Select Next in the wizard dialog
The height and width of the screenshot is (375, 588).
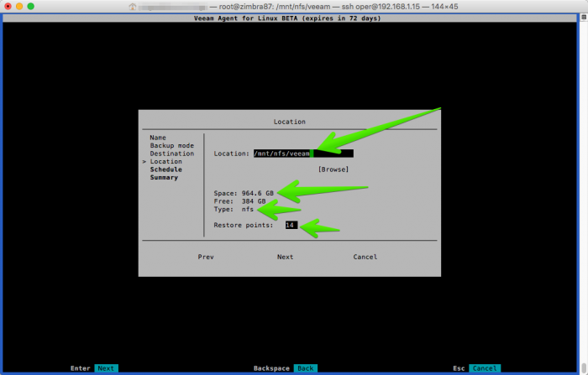coord(285,257)
